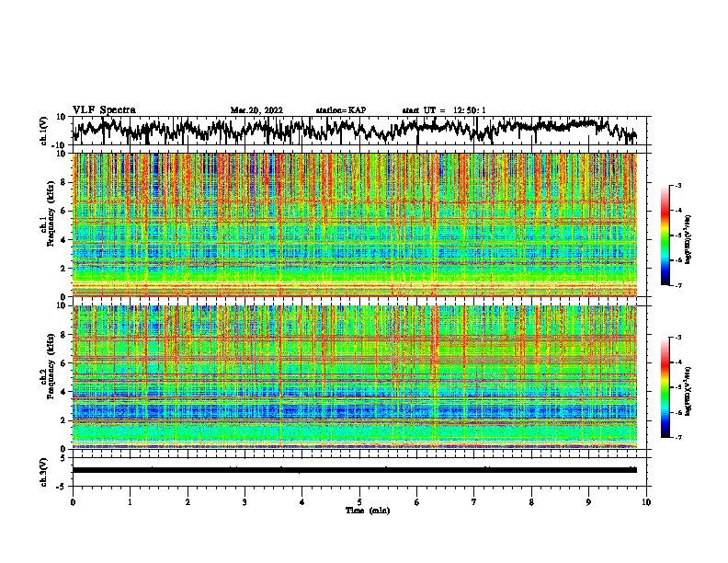Viewport: 728px width, 563px height.
Task: Click the ch.2 color scale log(PSD) label
Action: tap(688, 391)
